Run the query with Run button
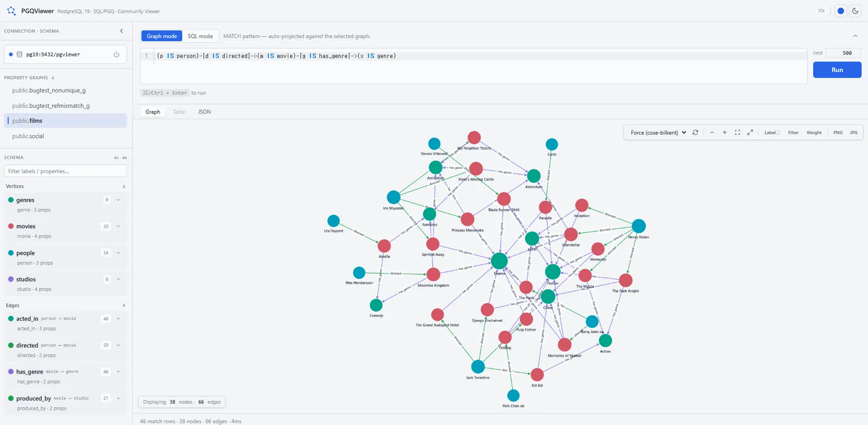Image resolution: width=868 pixels, height=425 pixels. (837, 70)
